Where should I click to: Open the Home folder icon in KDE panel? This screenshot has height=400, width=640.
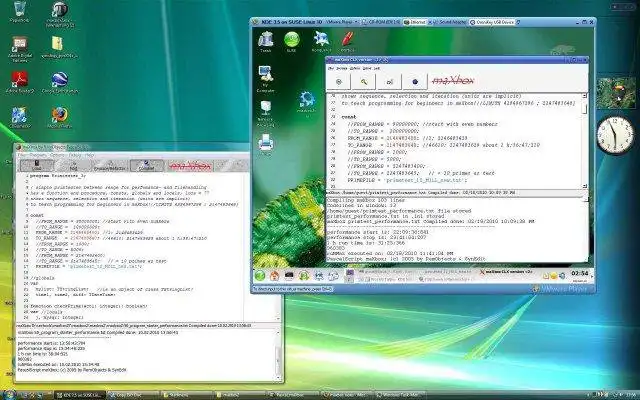click(274, 276)
